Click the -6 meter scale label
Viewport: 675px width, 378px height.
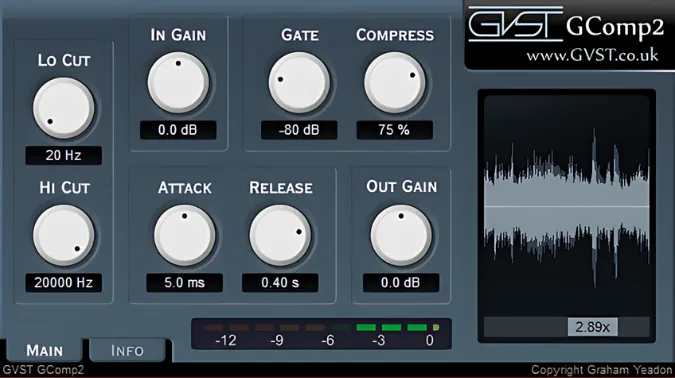tap(328, 341)
